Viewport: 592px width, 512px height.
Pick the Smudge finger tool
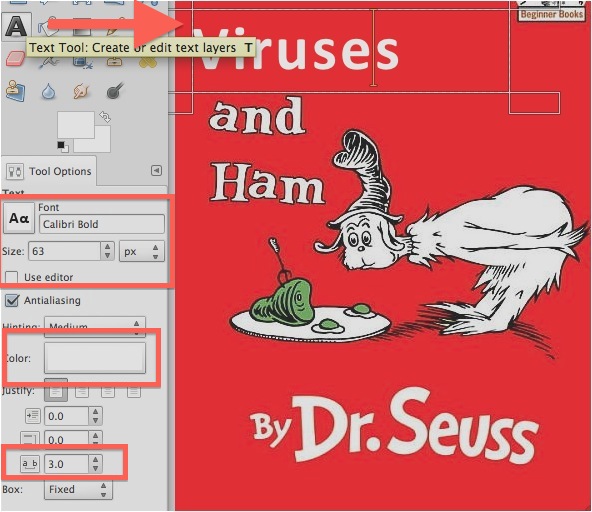[x=81, y=91]
